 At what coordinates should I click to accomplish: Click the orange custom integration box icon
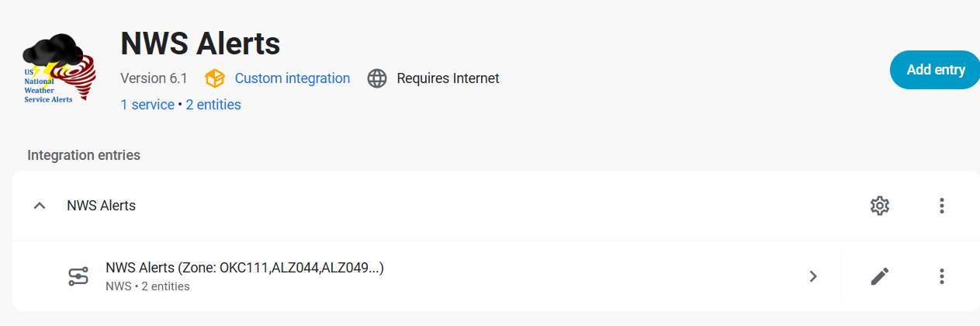click(215, 78)
